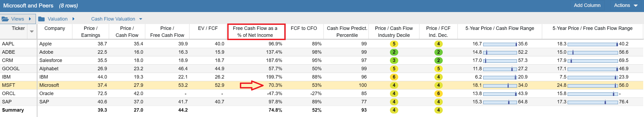
Task: Click Apple's 5-Year Price / Cash Flow range bar
Action: (500, 44)
